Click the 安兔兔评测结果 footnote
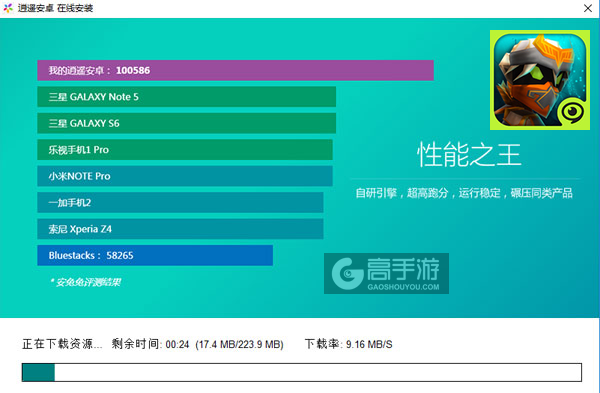The height and width of the screenshot is (393, 600). pyautogui.click(x=86, y=282)
